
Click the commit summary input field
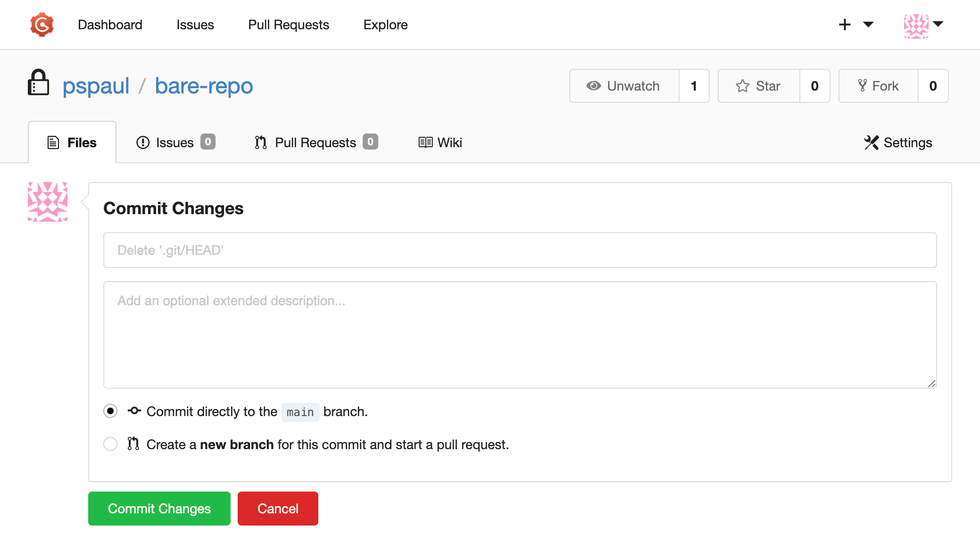tap(520, 250)
